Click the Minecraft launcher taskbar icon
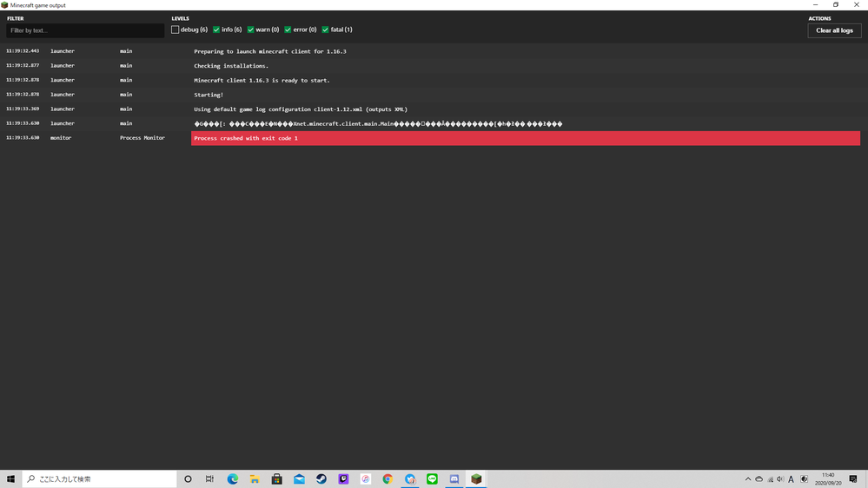This screenshot has width=868, height=488. click(x=476, y=479)
